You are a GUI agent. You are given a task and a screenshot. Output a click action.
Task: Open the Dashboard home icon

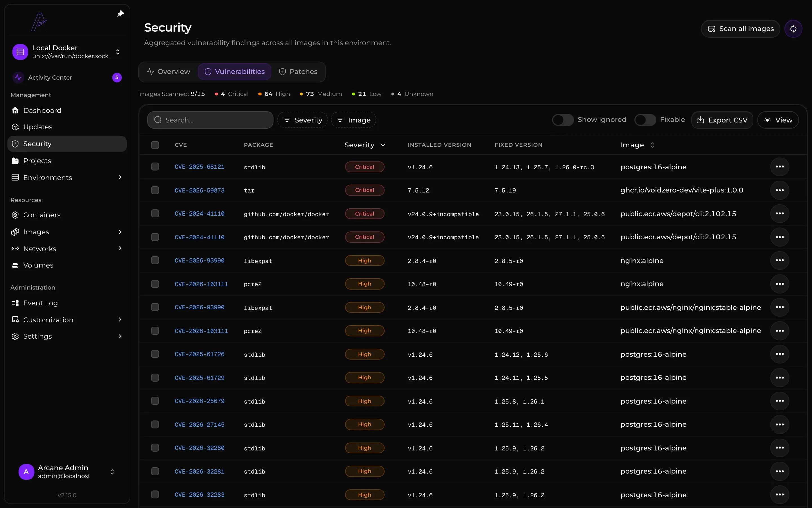tap(15, 111)
